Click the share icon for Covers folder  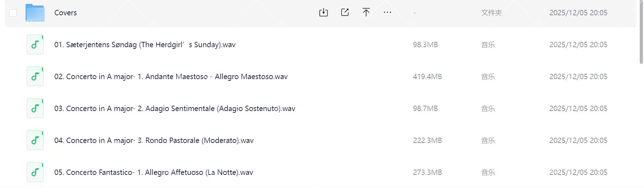click(x=345, y=13)
